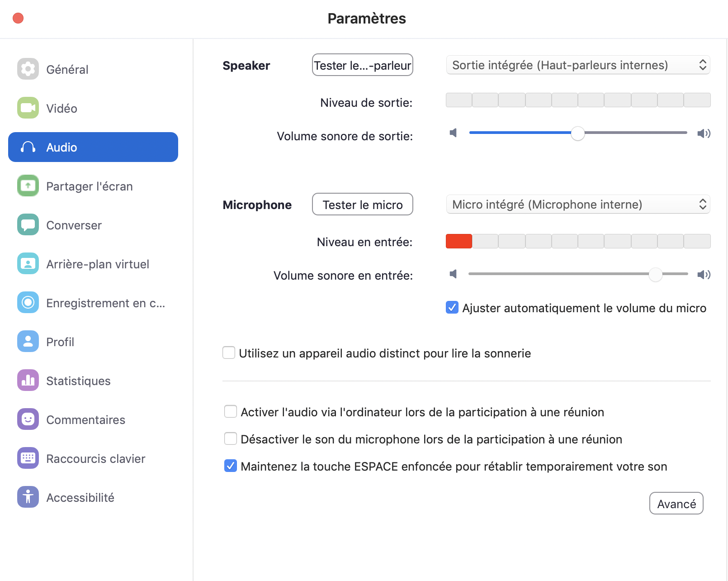
Task: Click the Converser chat bubble icon
Action: (x=28, y=225)
